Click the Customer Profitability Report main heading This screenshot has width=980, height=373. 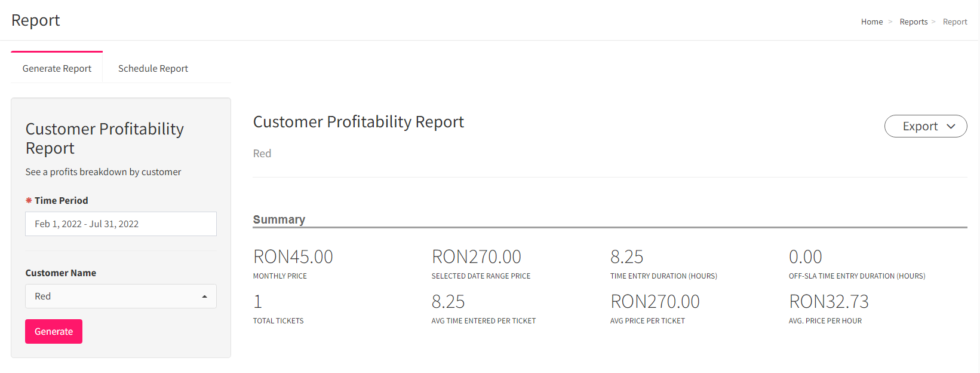[358, 122]
